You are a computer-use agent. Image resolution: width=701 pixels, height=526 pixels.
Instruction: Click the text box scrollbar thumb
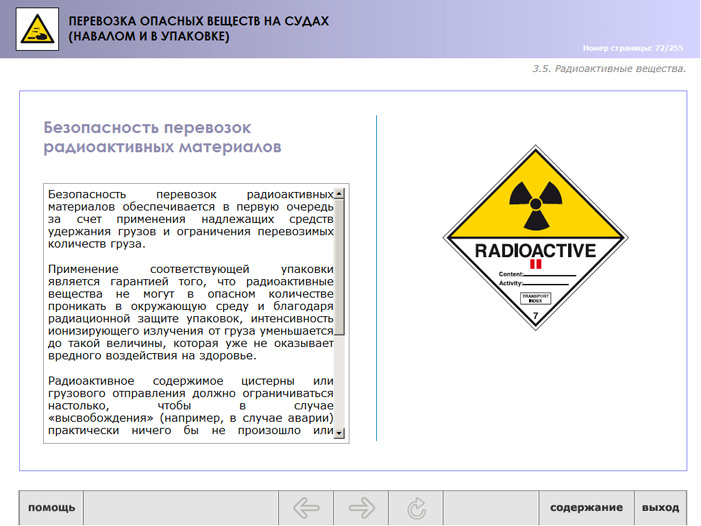[339, 267]
